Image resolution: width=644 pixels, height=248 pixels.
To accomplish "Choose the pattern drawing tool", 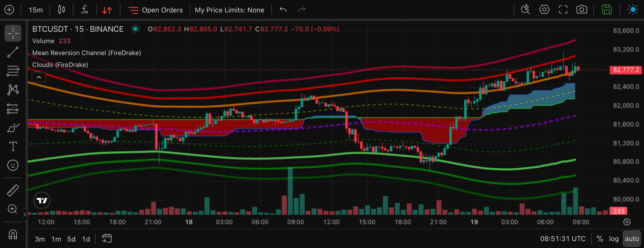I will click(x=13, y=90).
